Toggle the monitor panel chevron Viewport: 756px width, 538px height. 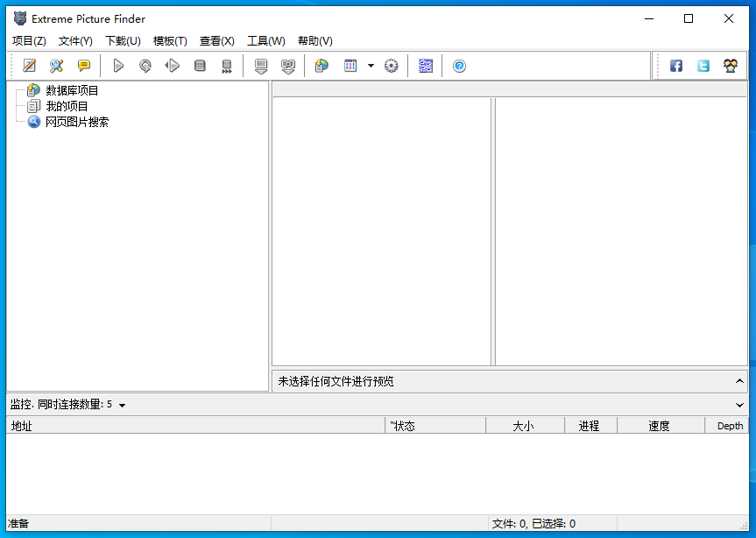click(x=740, y=405)
